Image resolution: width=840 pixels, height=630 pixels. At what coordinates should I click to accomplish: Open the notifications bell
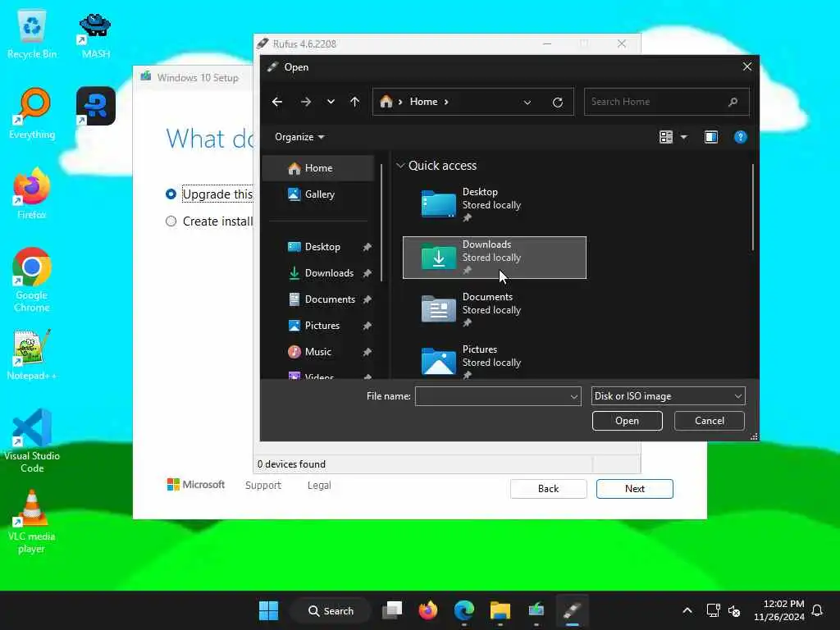pos(818,610)
